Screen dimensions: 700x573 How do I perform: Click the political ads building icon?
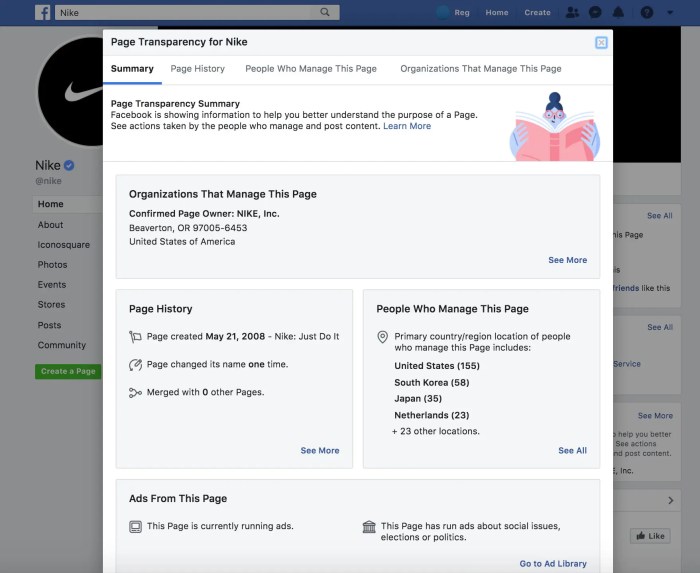[369, 527]
